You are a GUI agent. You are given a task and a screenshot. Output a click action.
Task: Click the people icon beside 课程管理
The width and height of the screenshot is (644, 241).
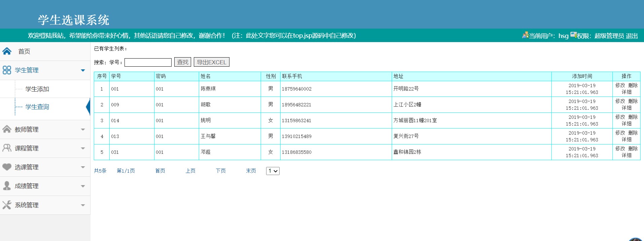point(7,148)
